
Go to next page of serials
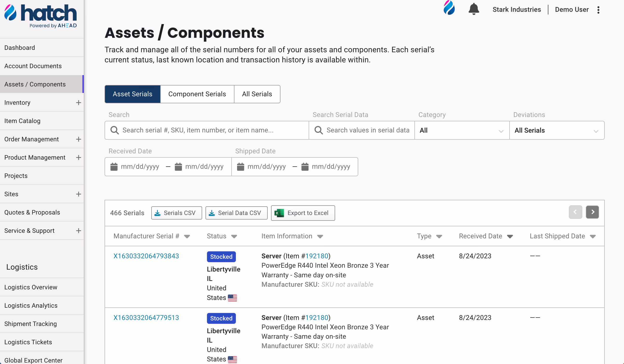point(592,212)
